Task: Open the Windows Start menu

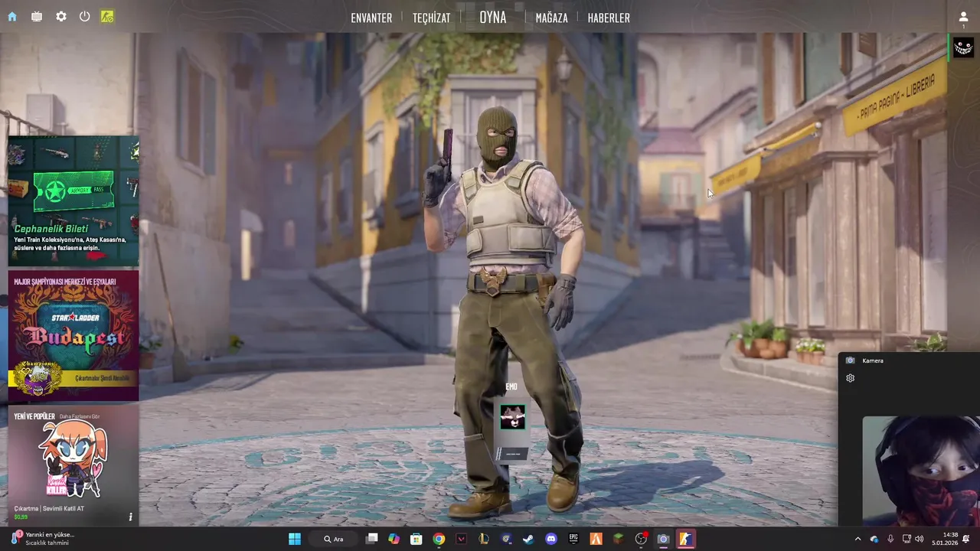Action: (x=295, y=539)
